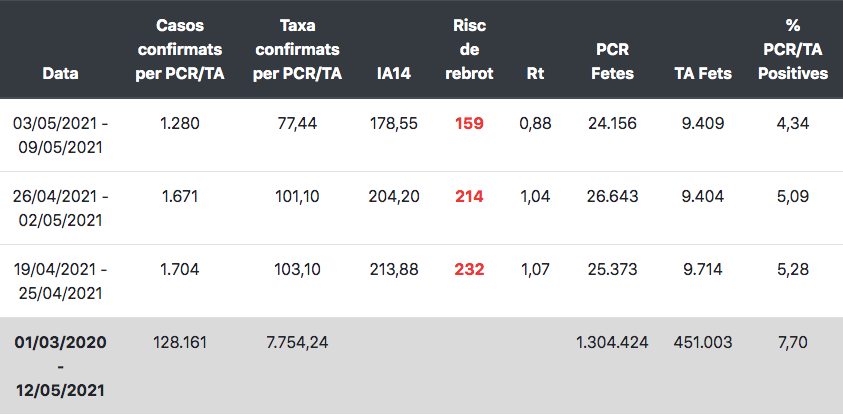Click the Casos confirmats per PCR/TA header

(181, 49)
